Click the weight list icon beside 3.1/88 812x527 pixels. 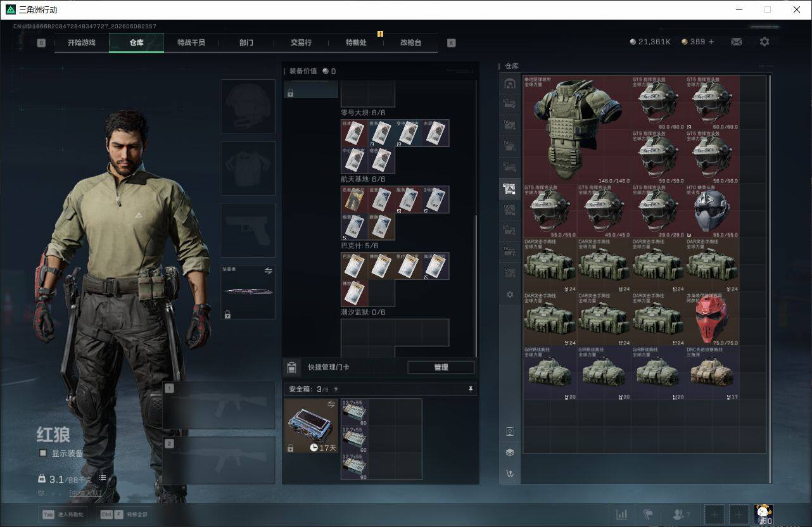point(102,478)
